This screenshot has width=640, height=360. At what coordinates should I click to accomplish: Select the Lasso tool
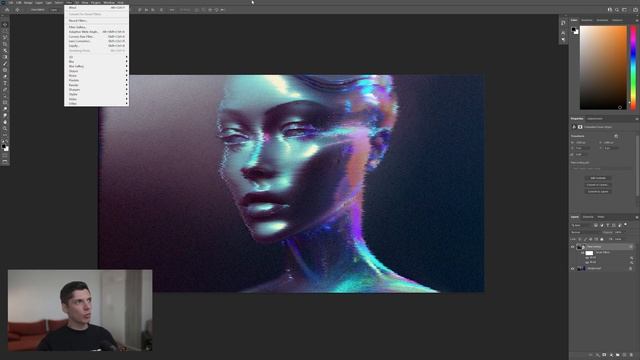[x=5, y=37]
